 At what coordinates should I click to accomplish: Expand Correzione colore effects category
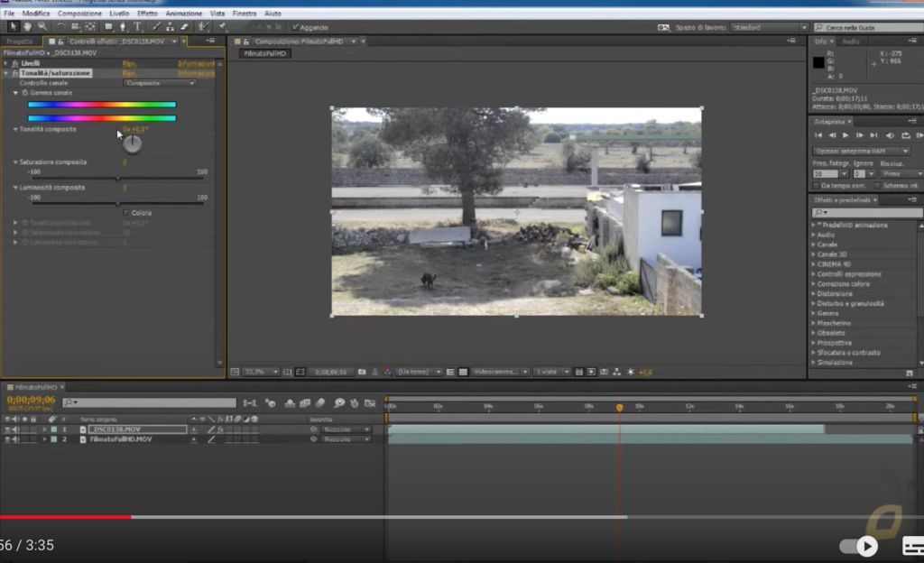(x=814, y=284)
